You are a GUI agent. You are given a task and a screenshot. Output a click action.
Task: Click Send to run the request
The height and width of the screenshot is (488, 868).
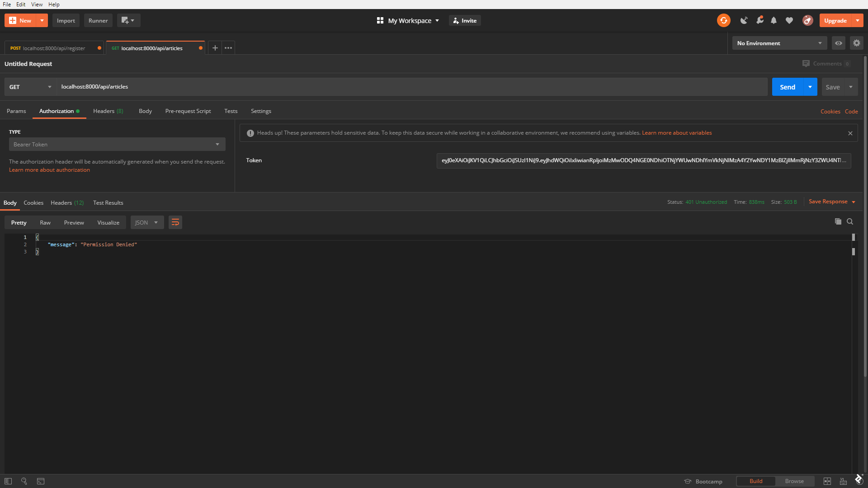(787, 87)
